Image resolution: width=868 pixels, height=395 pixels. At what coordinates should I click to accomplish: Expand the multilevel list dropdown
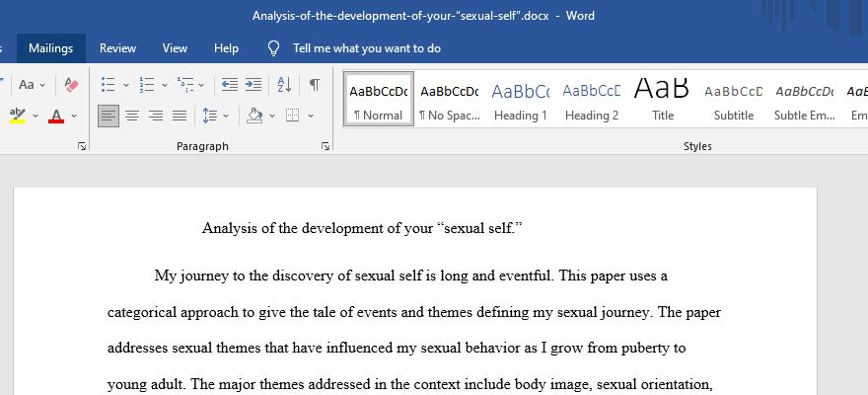[201, 85]
